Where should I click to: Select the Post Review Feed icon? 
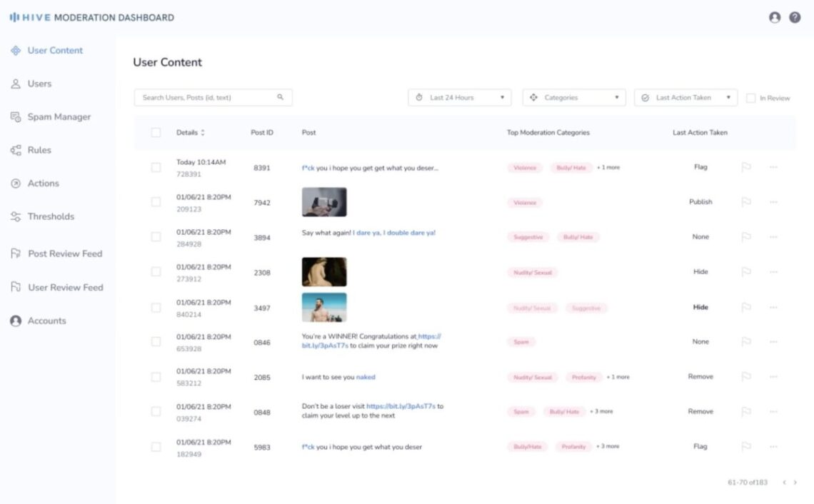point(16,253)
